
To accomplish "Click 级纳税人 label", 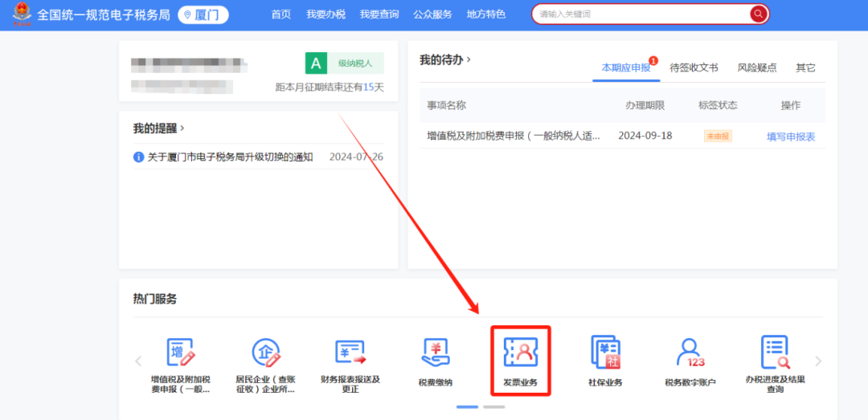I will pyautogui.click(x=355, y=63).
